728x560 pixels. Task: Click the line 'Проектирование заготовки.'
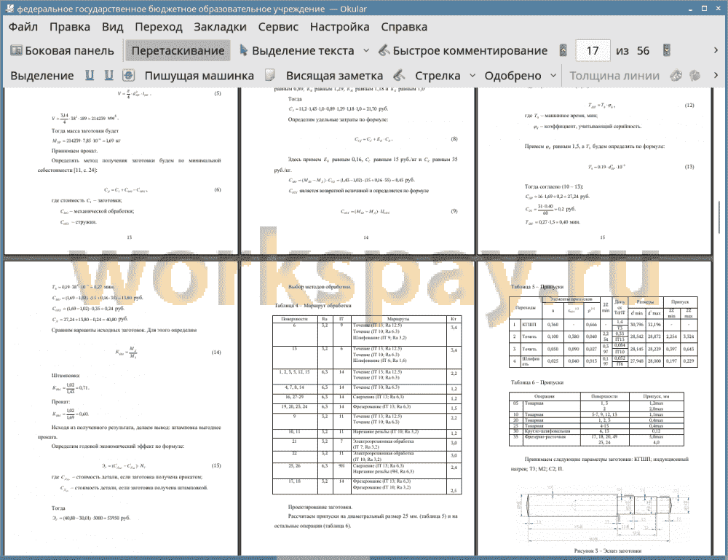tap(320, 507)
